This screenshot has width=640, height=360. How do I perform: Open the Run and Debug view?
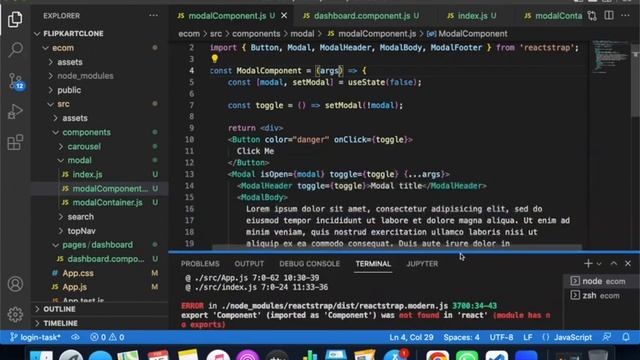pyautogui.click(x=15, y=111)
